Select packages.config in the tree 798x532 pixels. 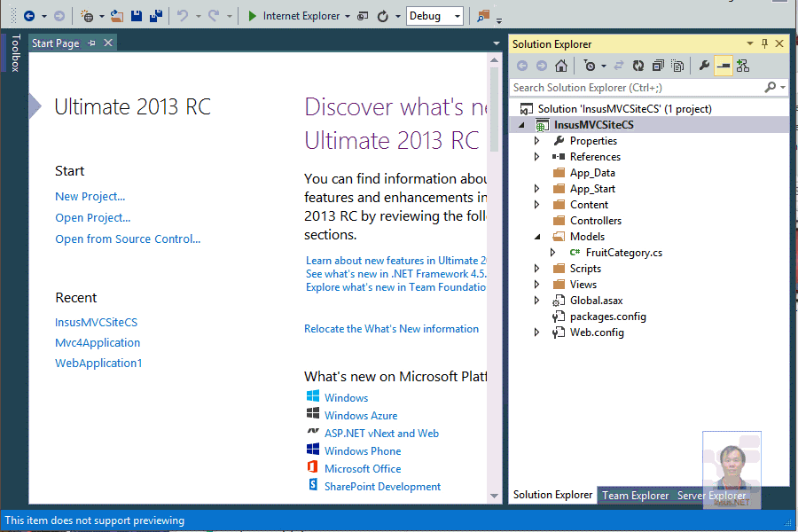click(607, 317)
